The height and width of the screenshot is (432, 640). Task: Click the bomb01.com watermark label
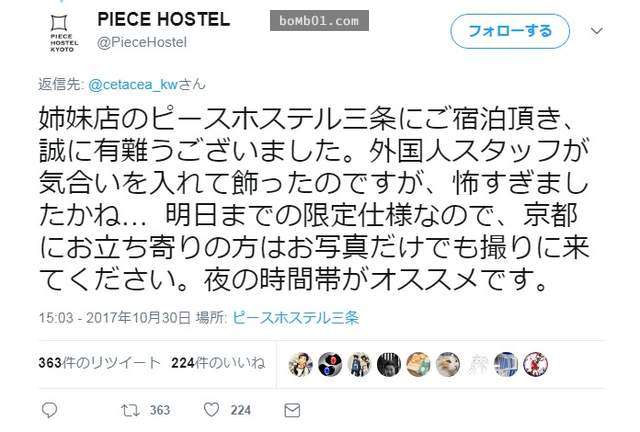[319, 20]
